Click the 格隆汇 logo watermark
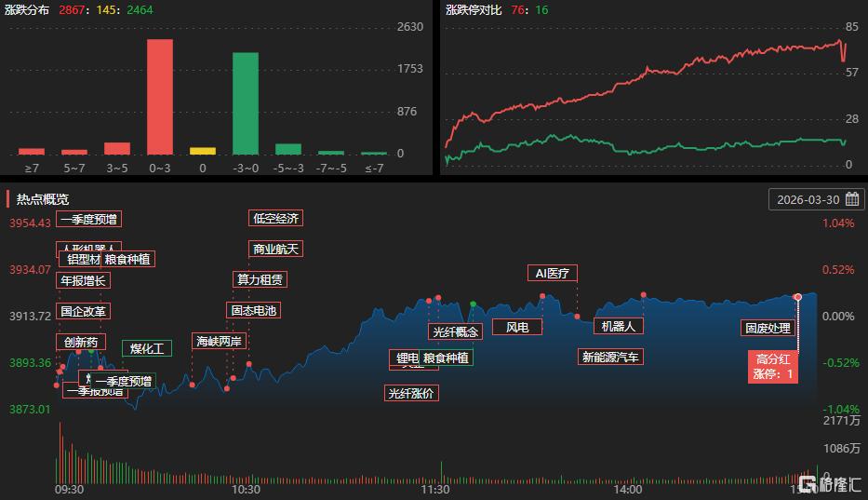Viewport: 868px width, 500px height. (829, 483)
